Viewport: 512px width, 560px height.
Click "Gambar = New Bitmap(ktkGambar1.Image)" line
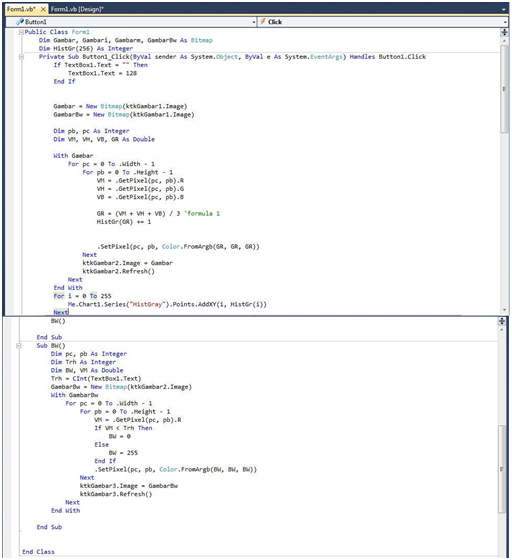click(x=120, y=106)
